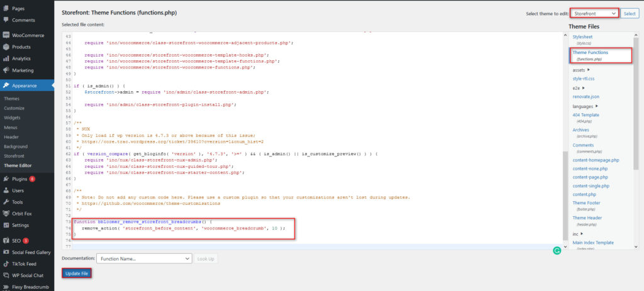Screen dimensions: 644x291
Task: Click the Update File button
Action: point(76,273)
